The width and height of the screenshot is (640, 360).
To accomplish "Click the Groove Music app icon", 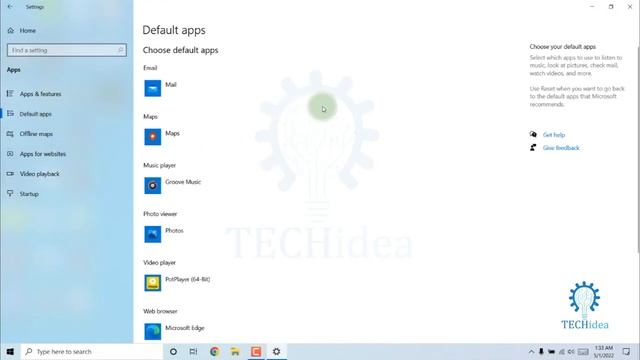I will coord(153,185).
